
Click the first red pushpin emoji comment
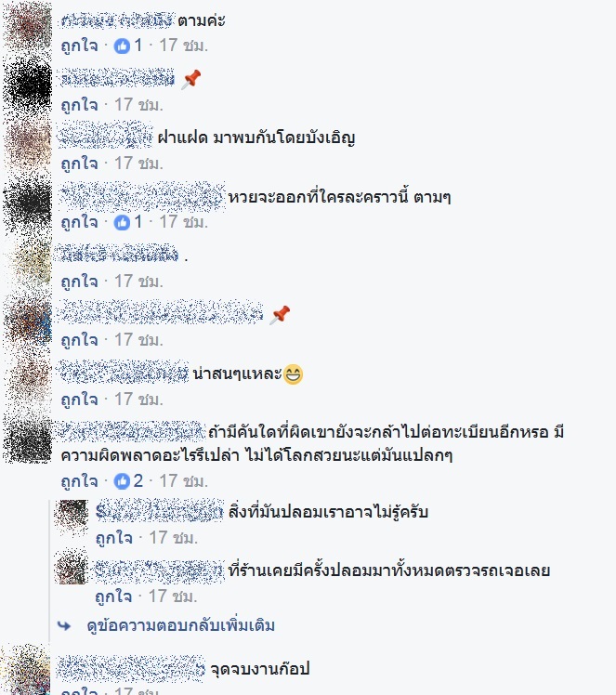pyautogui.click(x=191, y=80)
